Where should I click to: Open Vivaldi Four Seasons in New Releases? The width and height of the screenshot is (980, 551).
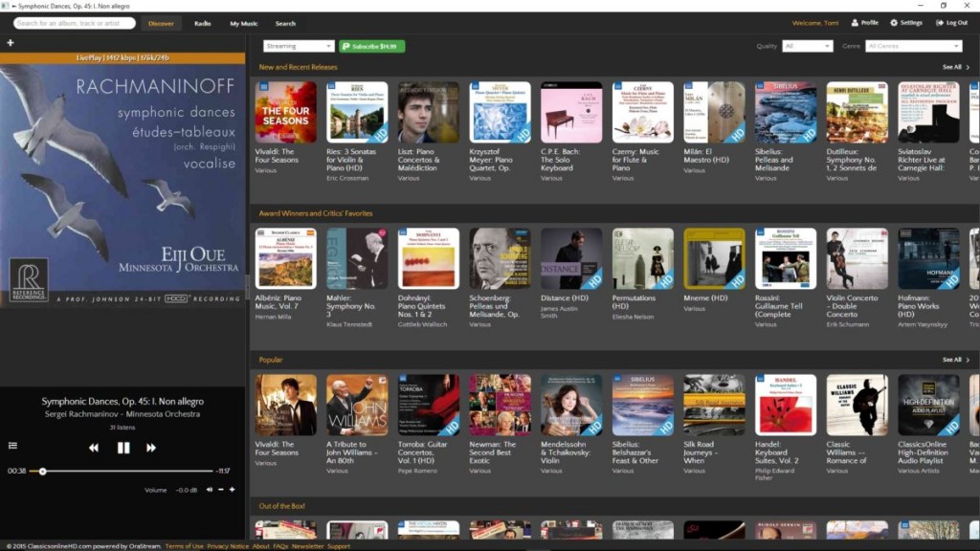coord(285,113)
